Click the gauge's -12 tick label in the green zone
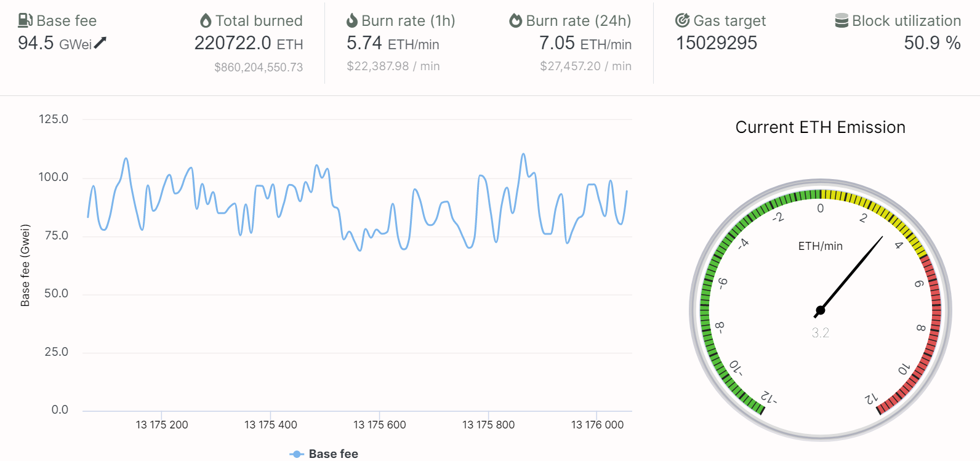Image resolution: width=980 pixels, height=461 pixels. [769, 398]
